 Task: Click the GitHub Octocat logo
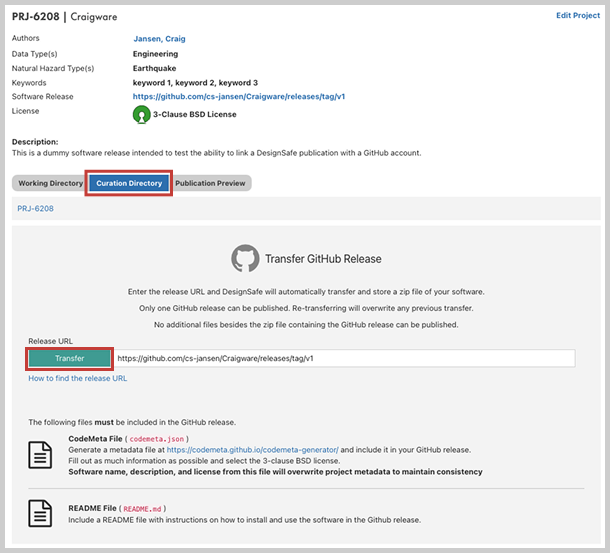tap(245, 259)
